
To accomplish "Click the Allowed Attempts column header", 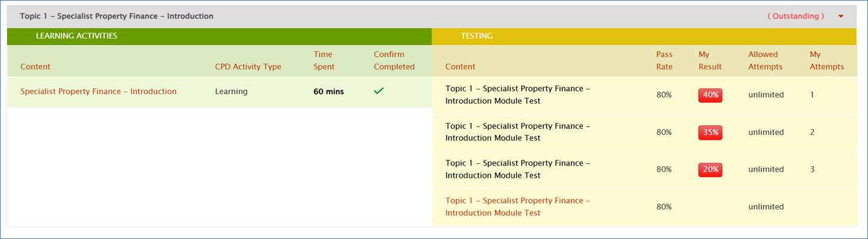I will click(x=765, y=60).
